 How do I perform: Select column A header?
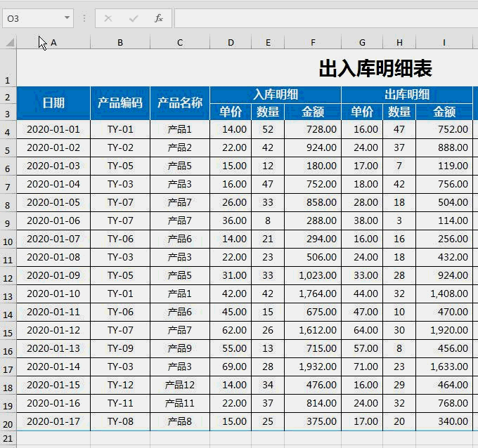pyautogui.click(x=53, y=43)
